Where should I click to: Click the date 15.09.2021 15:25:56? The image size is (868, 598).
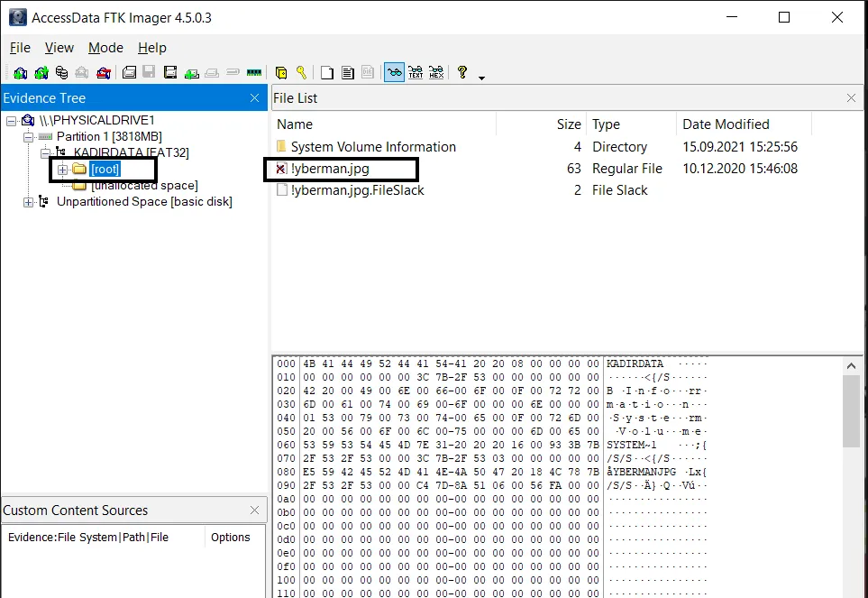[740, 147]
